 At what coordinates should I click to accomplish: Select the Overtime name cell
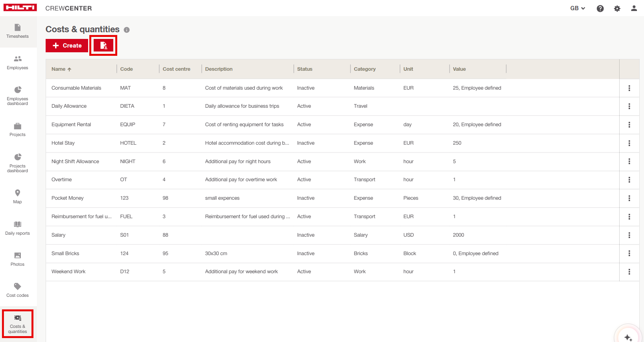pos(62,180)
